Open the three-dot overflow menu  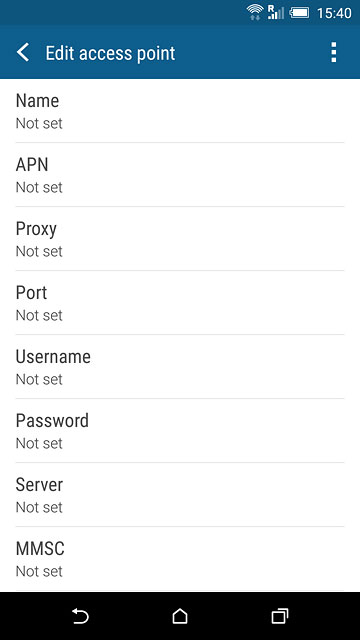(333, 52)
